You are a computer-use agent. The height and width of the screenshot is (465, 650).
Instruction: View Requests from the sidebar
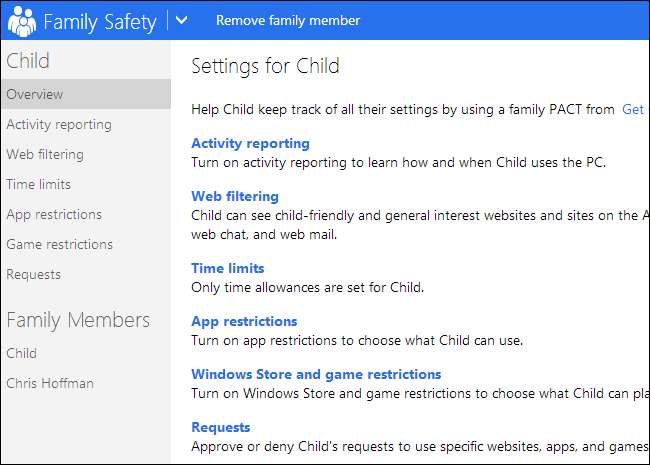click(34, 274)
